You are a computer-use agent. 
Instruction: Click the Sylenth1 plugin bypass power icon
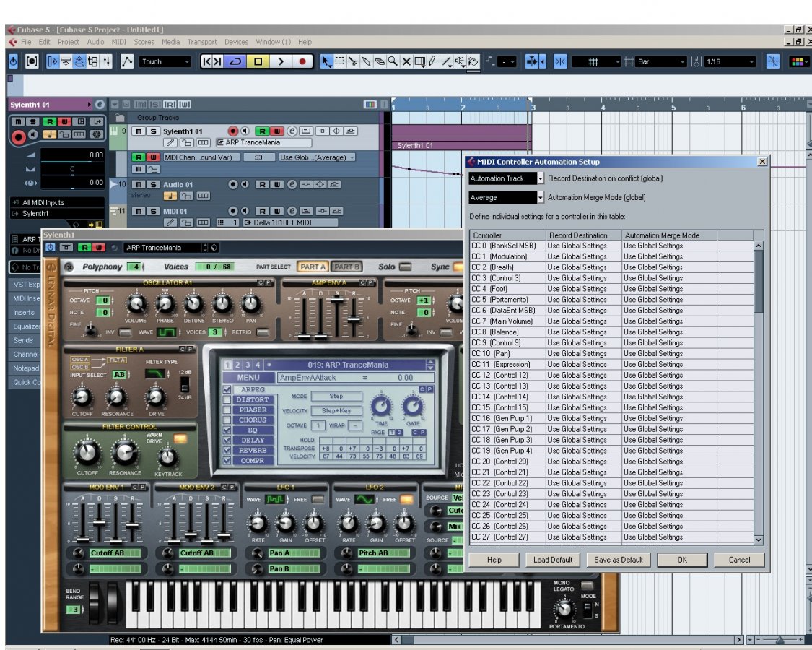[51, 248]
